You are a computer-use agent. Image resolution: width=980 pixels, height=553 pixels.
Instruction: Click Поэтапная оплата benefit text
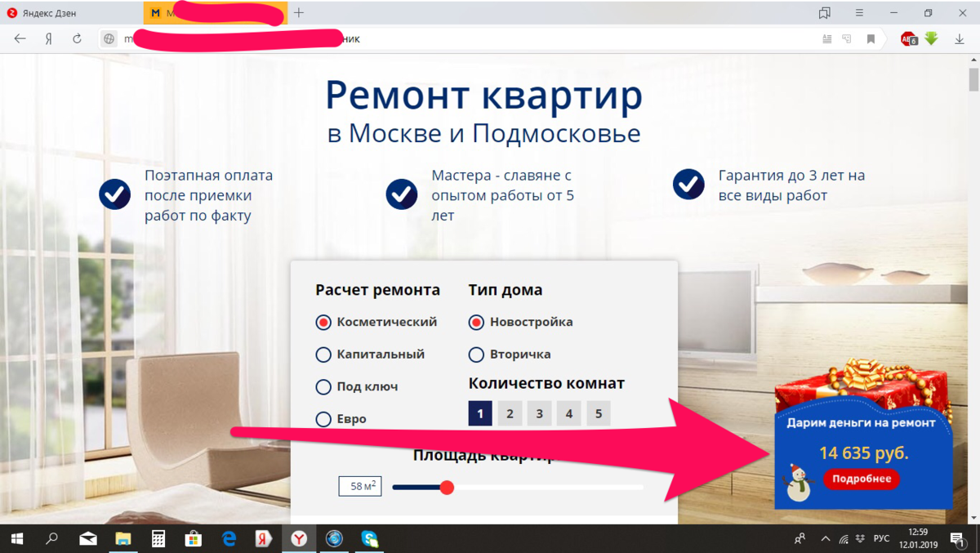tap(209, 196)
